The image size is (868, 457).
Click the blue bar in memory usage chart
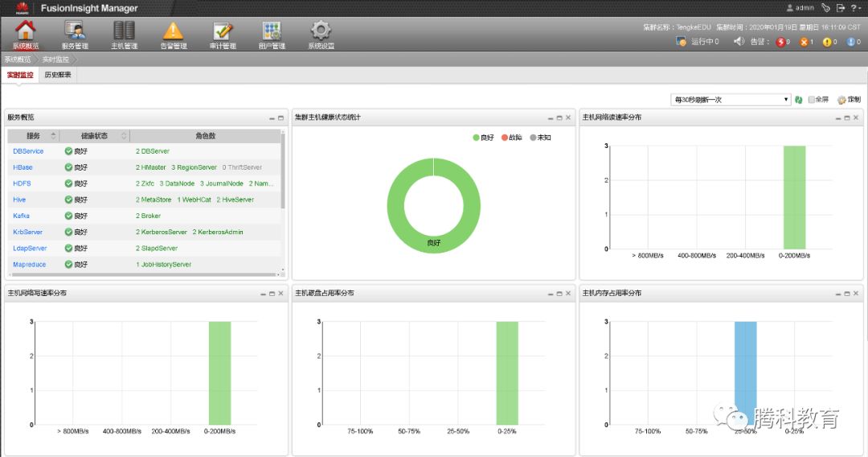point(745,373)
